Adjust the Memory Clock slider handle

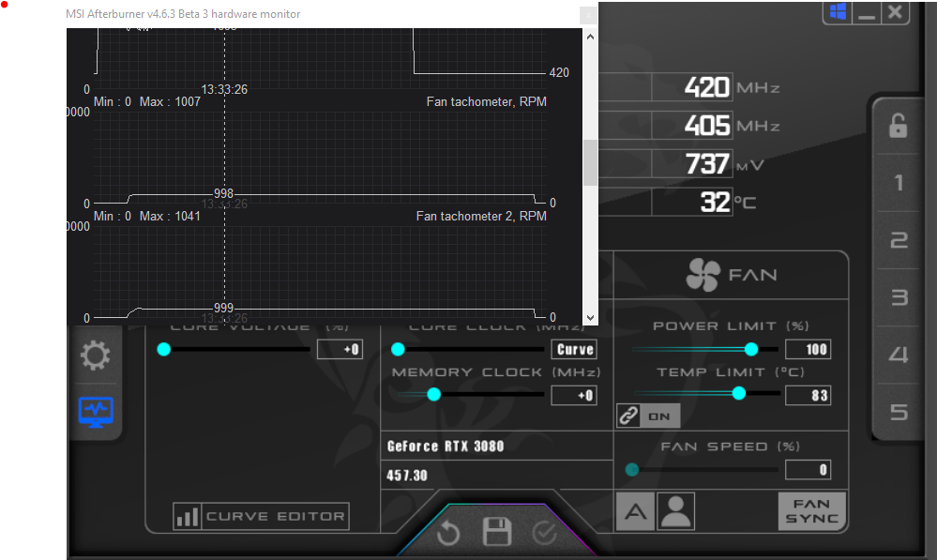tap(434, 395)
